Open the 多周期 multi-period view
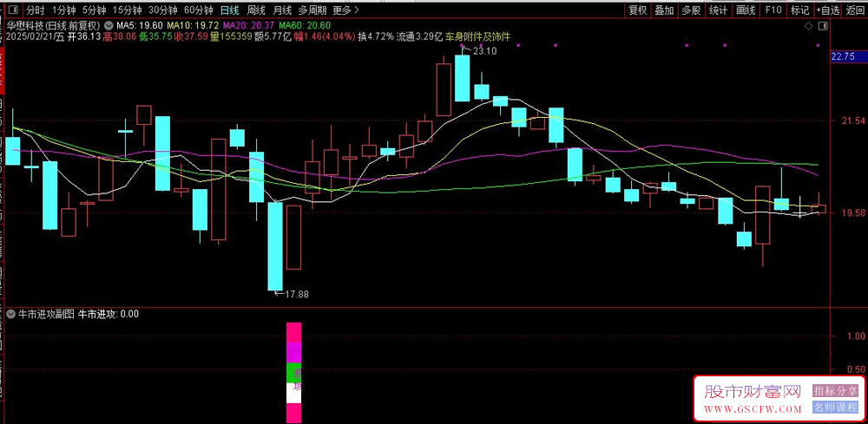 312,10
